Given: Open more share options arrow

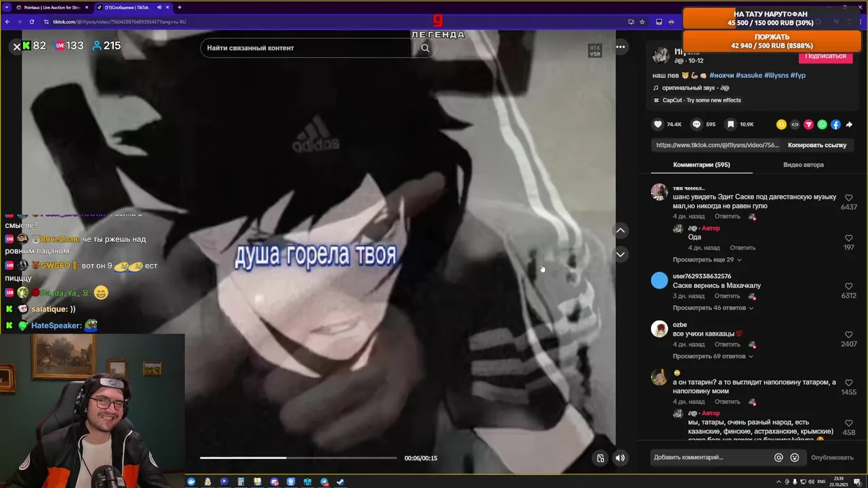Looking at the screenshot, I should tap(849, 125).
